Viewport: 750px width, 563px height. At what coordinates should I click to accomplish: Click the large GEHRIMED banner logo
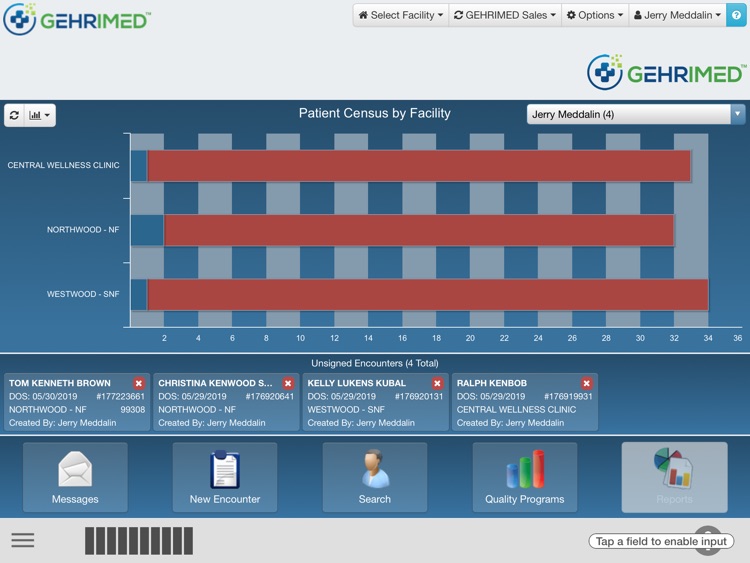click(667, 72)
